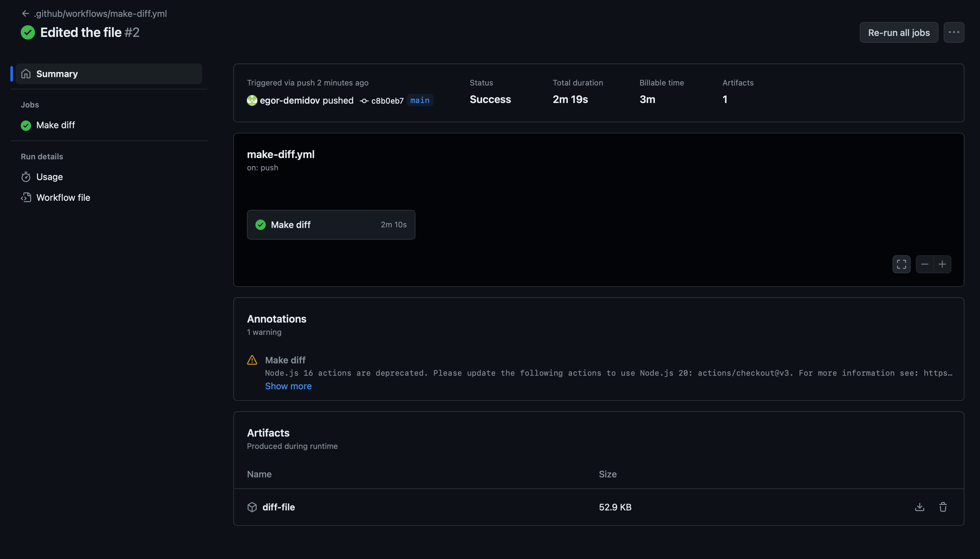Viewport: 980px width, 559px height.
Task: Expand the annotation with Show more
Action: point(288,386)
